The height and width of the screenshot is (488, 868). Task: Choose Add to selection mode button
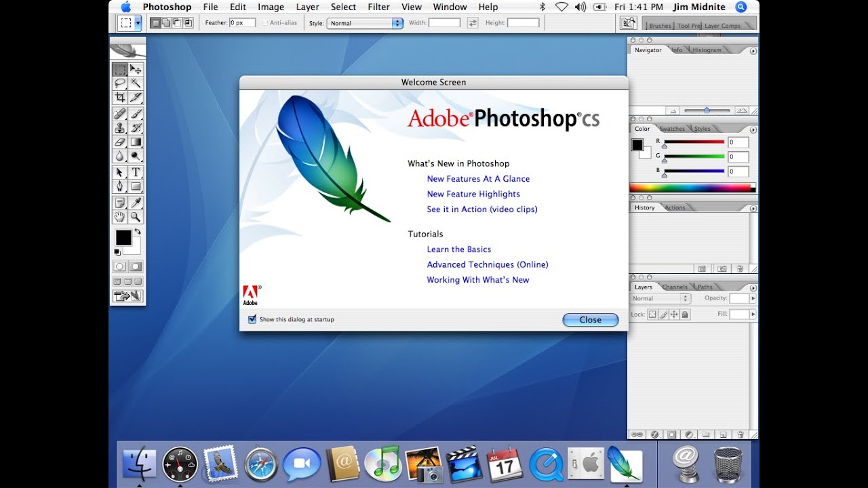165,23
